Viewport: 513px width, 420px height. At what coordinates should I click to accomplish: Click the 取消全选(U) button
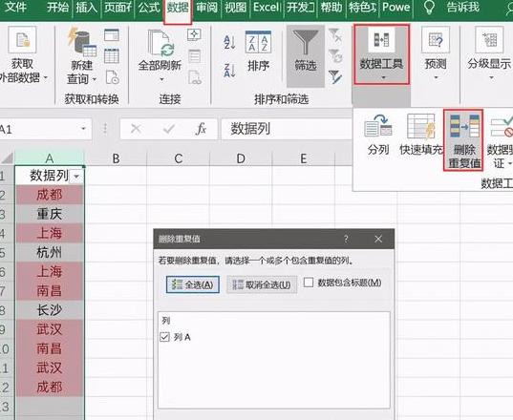[x=262, y=284]
